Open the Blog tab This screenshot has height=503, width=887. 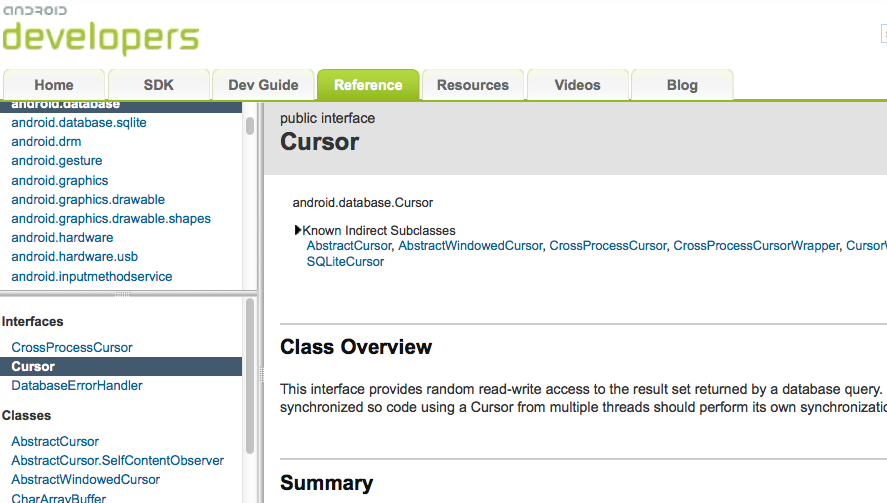coord(682,85)
